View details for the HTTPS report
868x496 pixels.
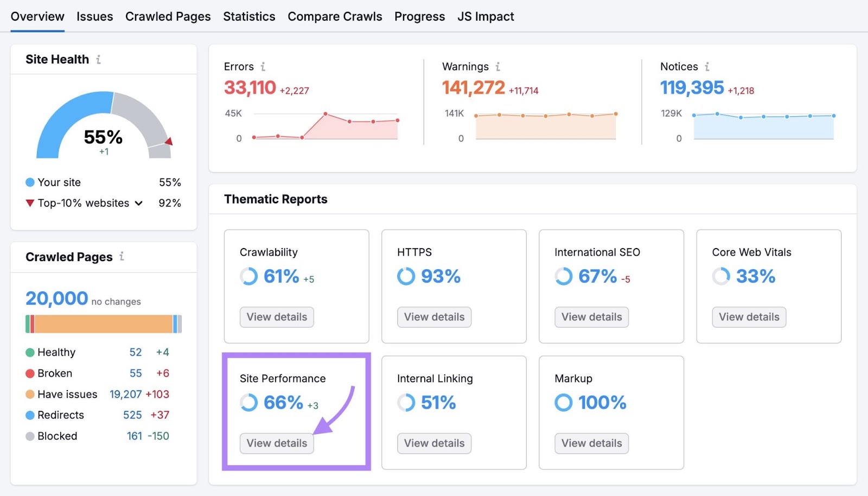click(433, 317)
